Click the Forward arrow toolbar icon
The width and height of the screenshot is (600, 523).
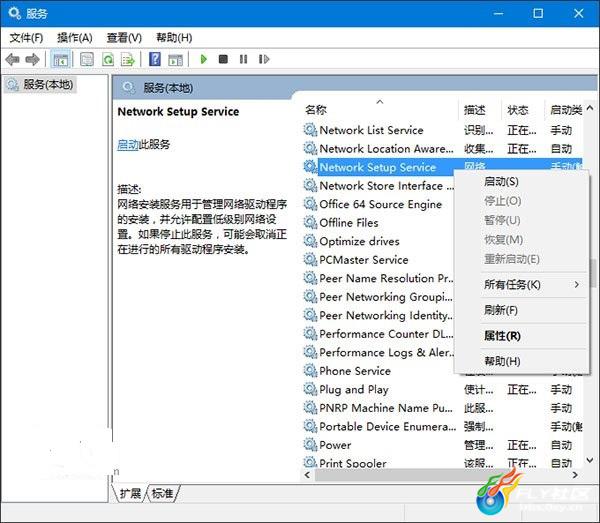(x=32, y=59)
